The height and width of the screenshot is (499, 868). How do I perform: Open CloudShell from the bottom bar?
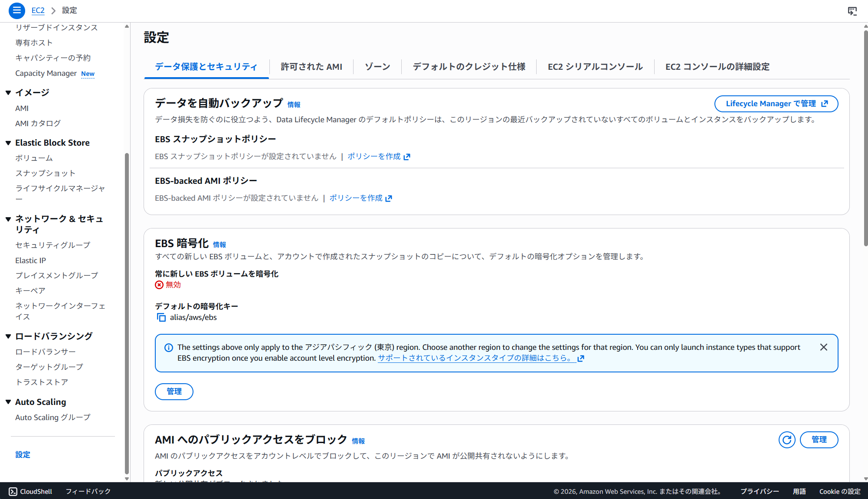[x=31, y=491]
